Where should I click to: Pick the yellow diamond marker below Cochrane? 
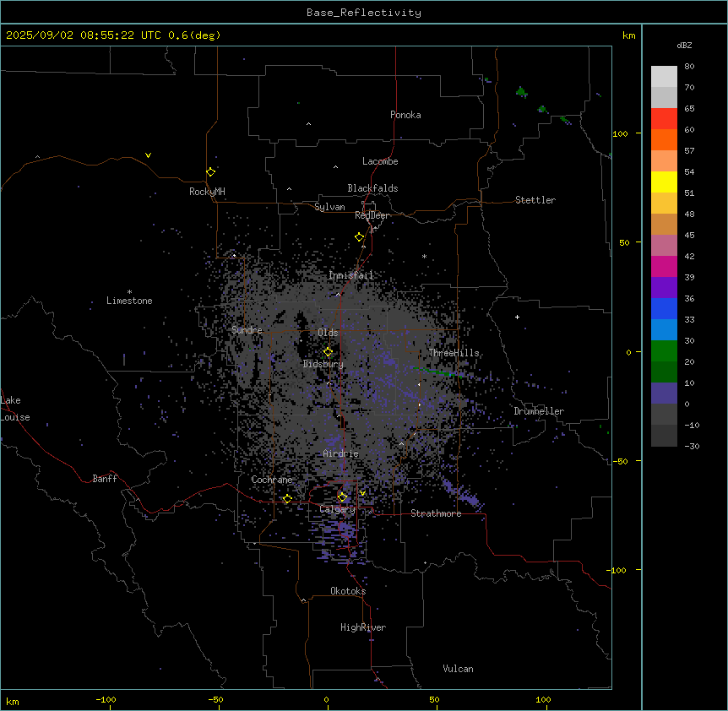click(287, 499)
